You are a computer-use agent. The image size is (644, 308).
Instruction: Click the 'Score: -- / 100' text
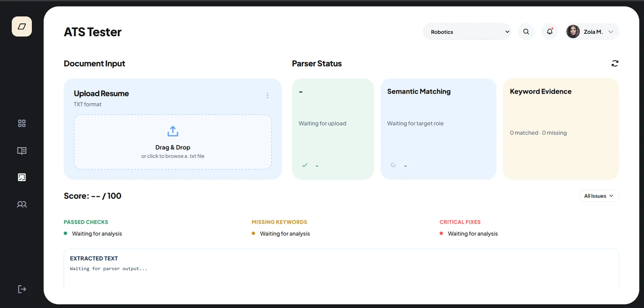(x=93, y=196)
